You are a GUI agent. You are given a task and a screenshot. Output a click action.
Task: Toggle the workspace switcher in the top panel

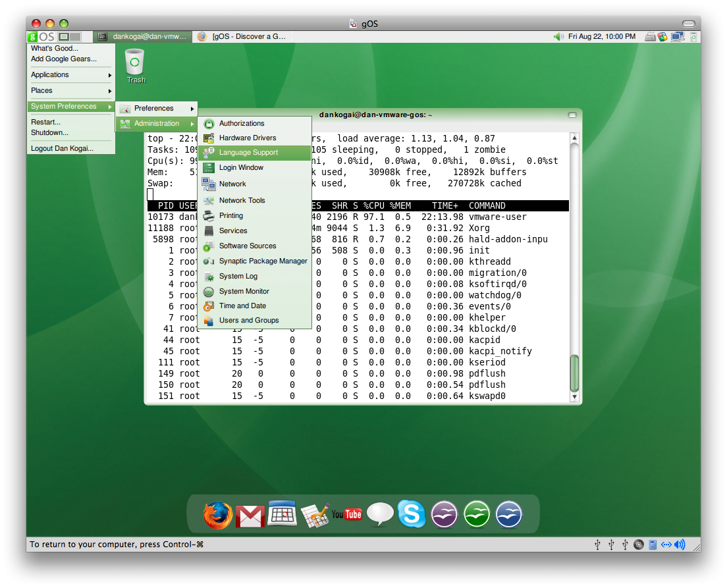(69, 37)
